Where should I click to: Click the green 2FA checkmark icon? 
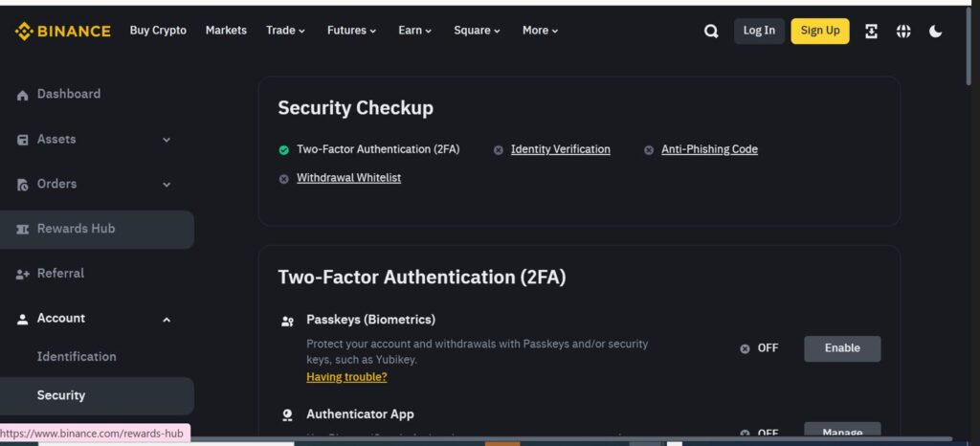[x=283, y=150]
